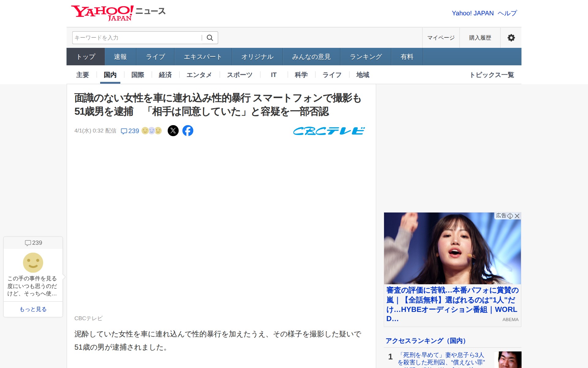The height and width of the screenshot is (368, 588).
Task: Click the CBCテレビ logo
Action: tap(329, 131)
